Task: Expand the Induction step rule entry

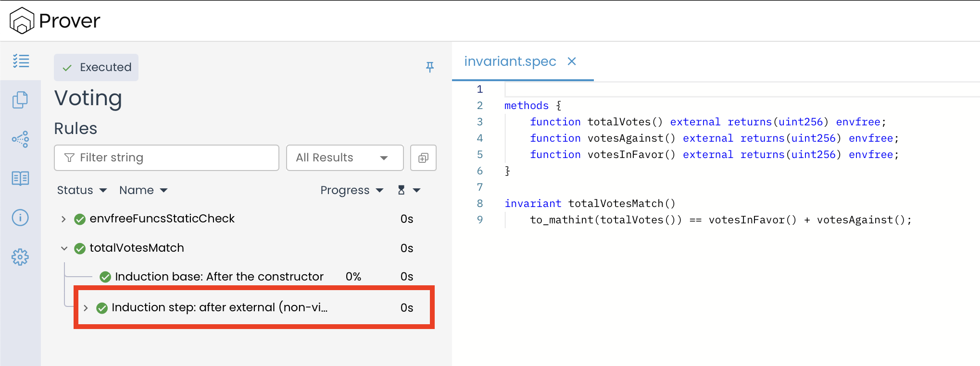Action: tap(86, 308)
